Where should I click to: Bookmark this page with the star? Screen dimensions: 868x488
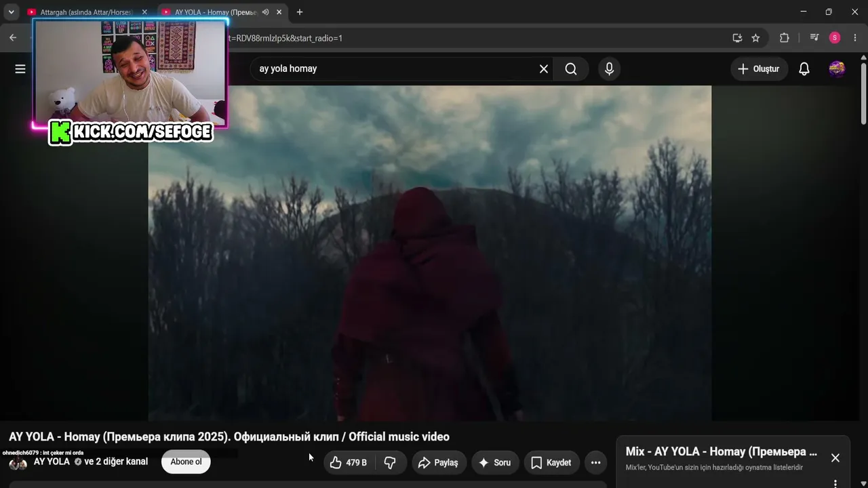click(x=755, y=38)
